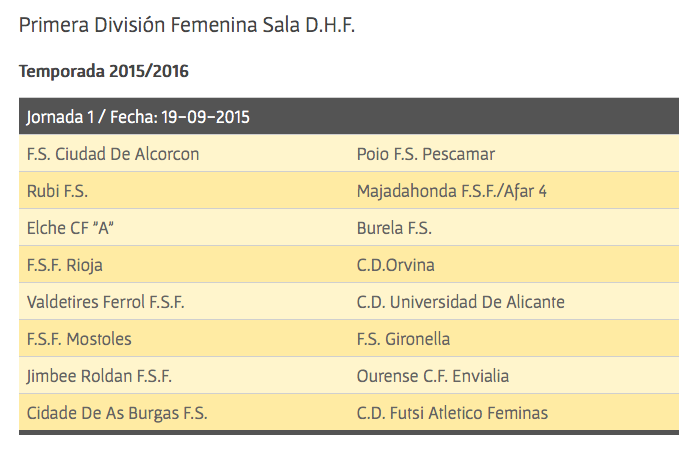This screenshot has height=453, width=693.
Task: Open C.D. Universidad De Alicante entry
Action: [x=460, y=302]
